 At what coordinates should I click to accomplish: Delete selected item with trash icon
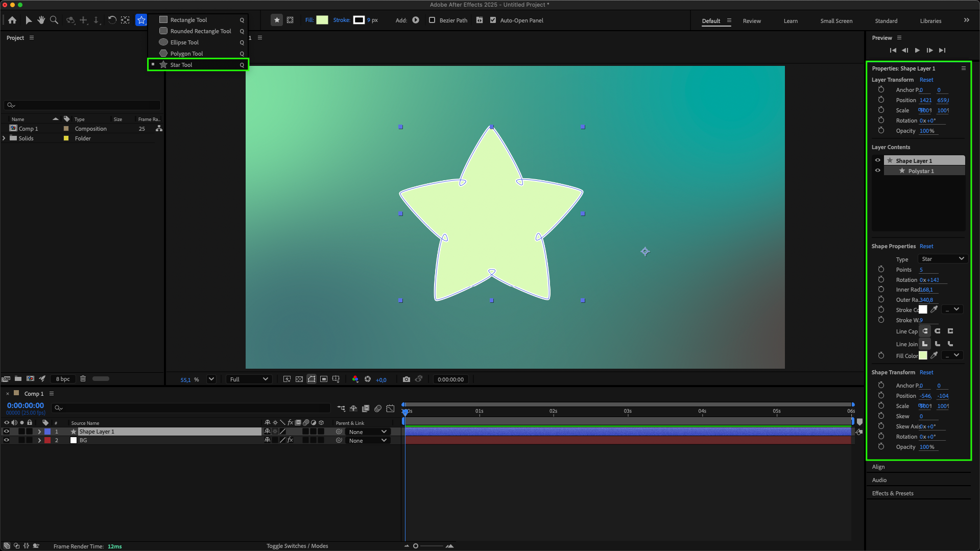tap(83, 379)
